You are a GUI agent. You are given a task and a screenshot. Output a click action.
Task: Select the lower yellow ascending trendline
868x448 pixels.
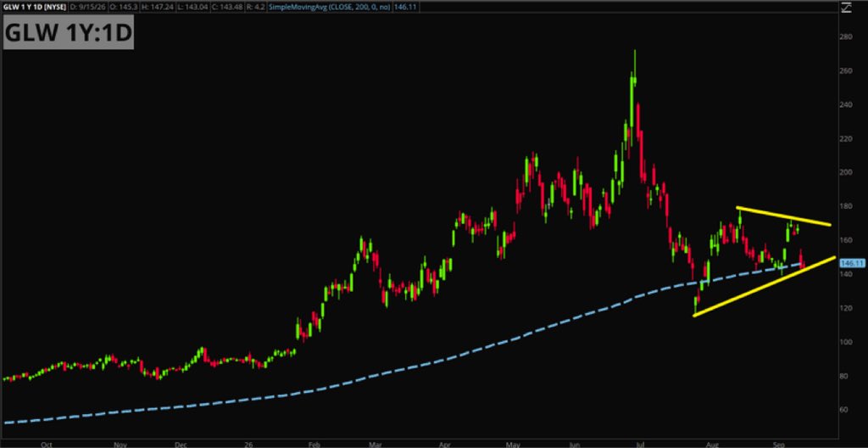764,286
